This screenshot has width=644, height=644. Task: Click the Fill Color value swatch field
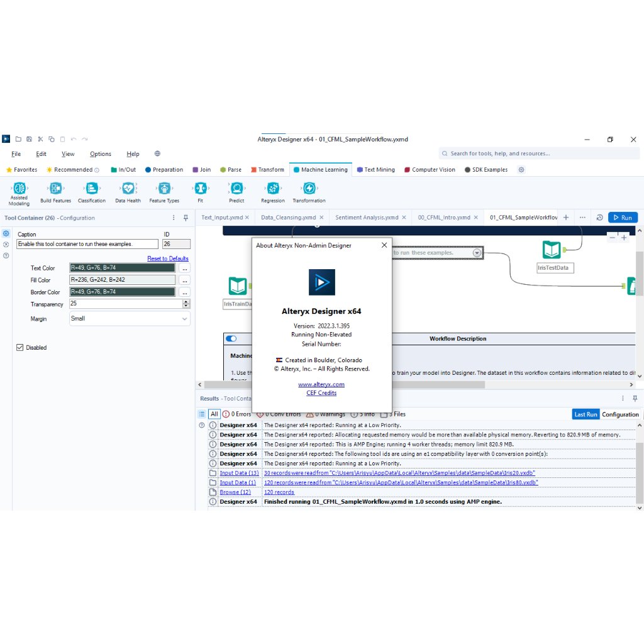[123, 280]
